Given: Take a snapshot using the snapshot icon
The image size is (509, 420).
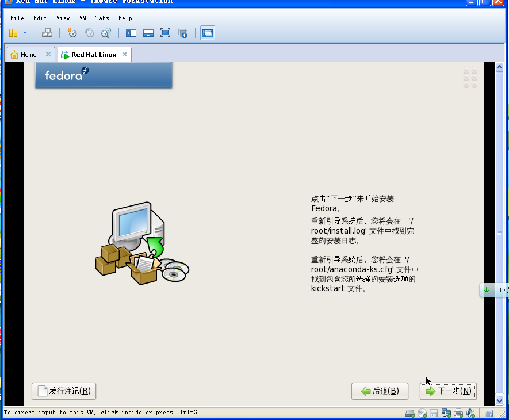Looking at the screenshot, I should [71, 33].
